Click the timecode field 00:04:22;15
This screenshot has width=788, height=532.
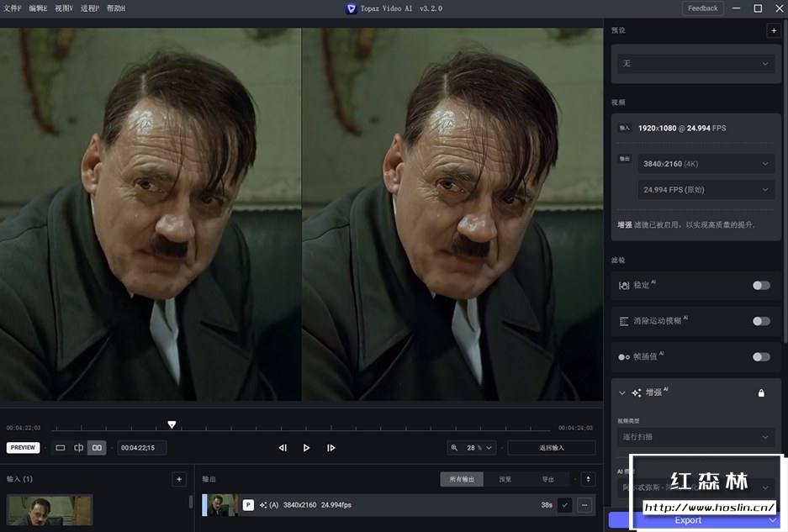pos(142,448)
